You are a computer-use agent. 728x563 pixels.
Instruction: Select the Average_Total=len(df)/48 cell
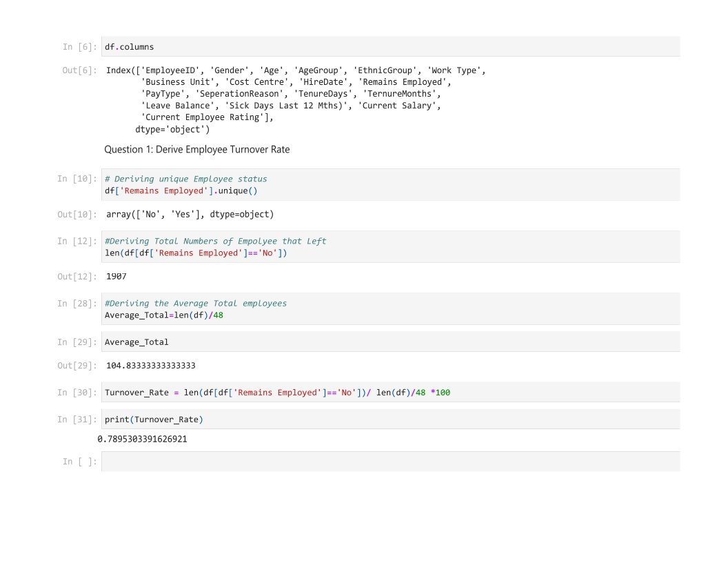coord(390,309)
